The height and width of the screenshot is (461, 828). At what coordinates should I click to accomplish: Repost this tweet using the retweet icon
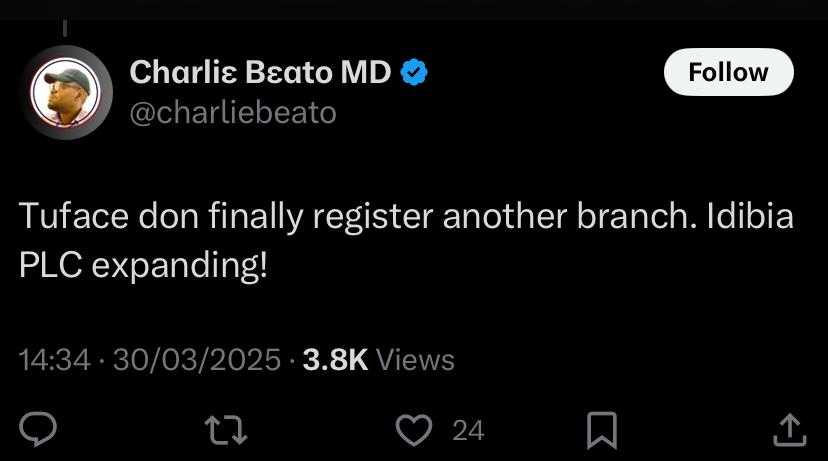225,430
